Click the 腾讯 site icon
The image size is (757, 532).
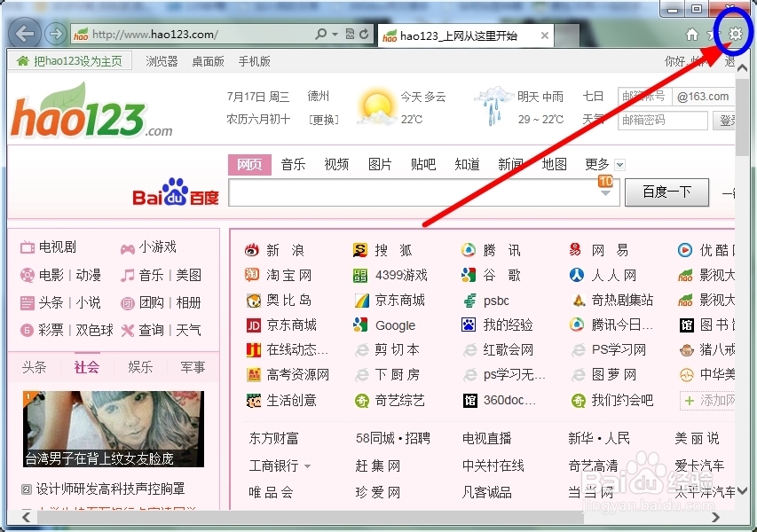(469, 250)
